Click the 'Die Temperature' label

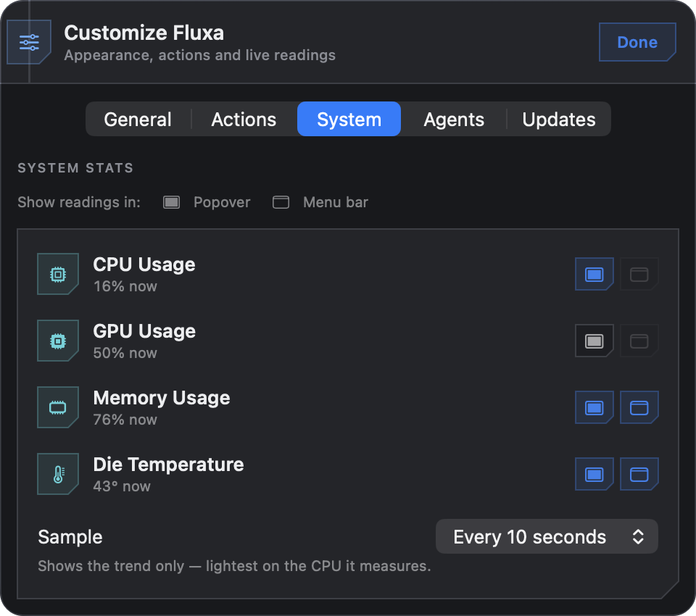point(169,465)
